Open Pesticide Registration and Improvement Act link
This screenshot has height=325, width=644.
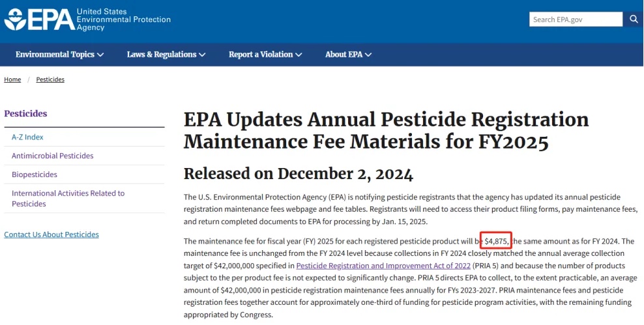[x=383, y=266]
